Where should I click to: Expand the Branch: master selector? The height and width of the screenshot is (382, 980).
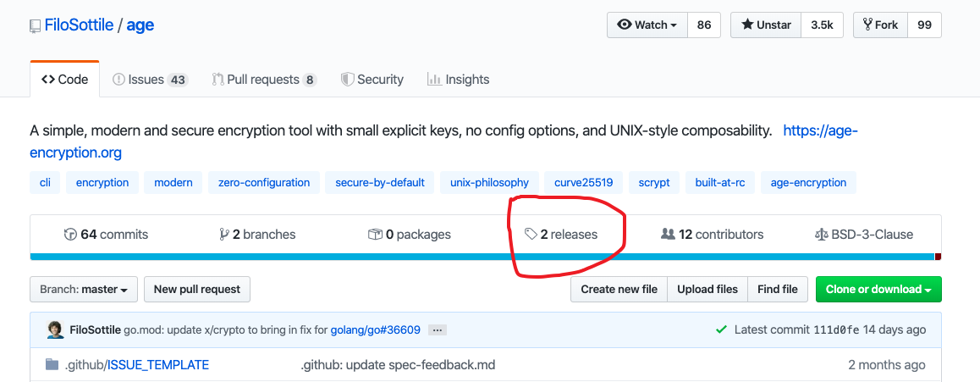tap(83, 290)
